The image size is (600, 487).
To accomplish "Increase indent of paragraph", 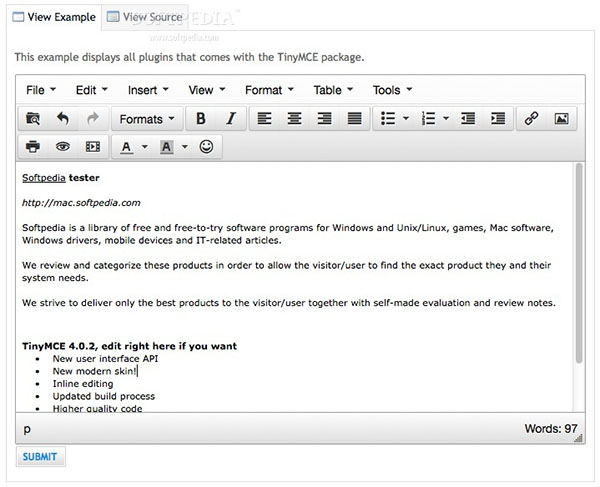I will coord(498,119).
